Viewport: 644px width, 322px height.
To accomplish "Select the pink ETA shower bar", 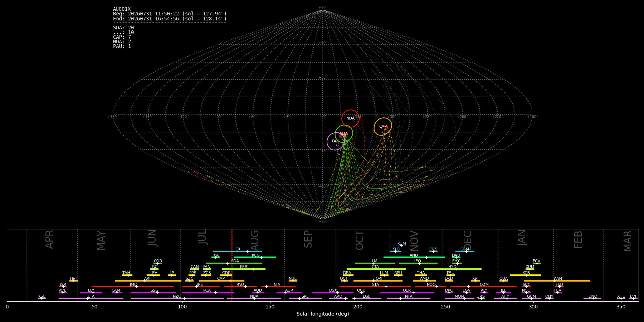I will [91, 298].
